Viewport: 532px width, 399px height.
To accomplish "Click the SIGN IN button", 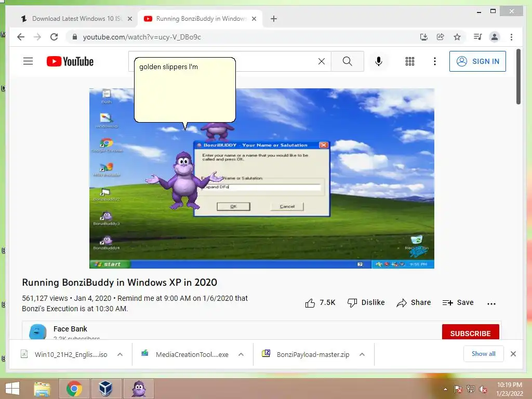I will click(x=477, y=61).
